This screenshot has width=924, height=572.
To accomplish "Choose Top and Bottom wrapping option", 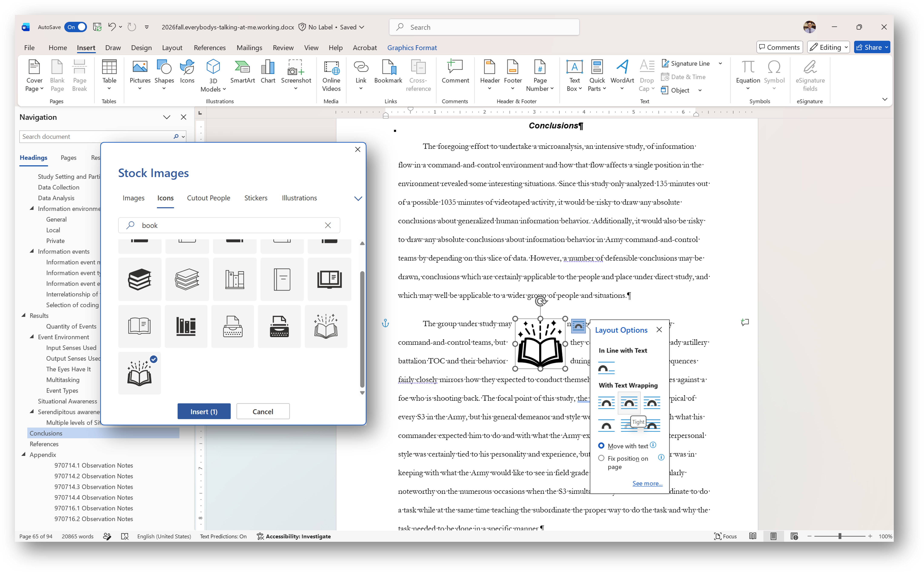I will tap(606, 426).
